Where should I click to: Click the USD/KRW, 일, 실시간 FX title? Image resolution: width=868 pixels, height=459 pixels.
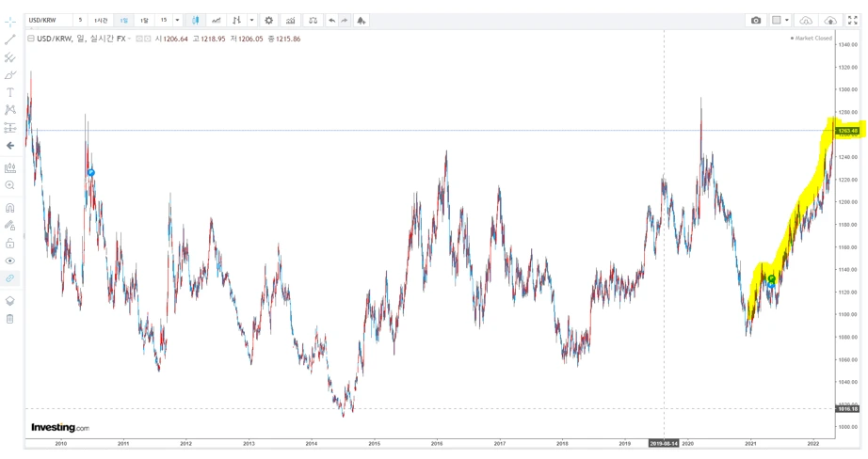pos(81,39)
